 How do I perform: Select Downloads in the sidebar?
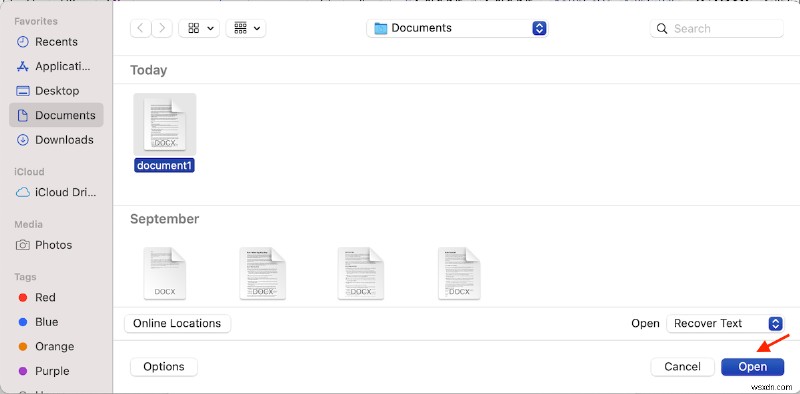pyautogui.click(x=56, y=140)
